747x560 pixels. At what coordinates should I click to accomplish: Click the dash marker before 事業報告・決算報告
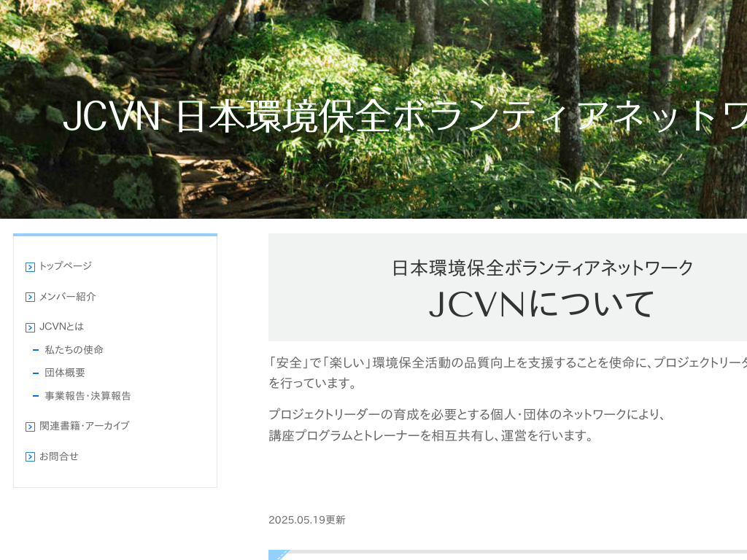coord(36,396)
